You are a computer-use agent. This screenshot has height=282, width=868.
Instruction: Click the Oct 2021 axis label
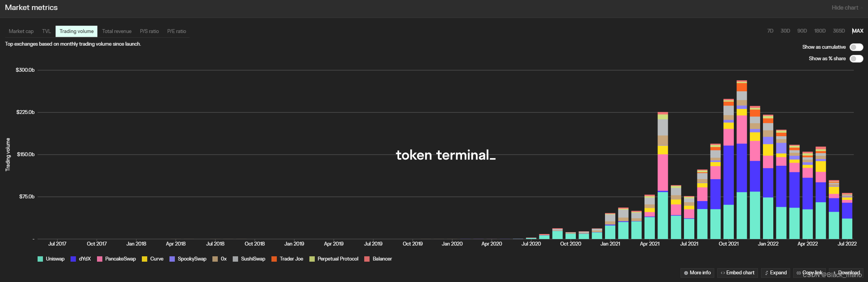pos(728,244)
